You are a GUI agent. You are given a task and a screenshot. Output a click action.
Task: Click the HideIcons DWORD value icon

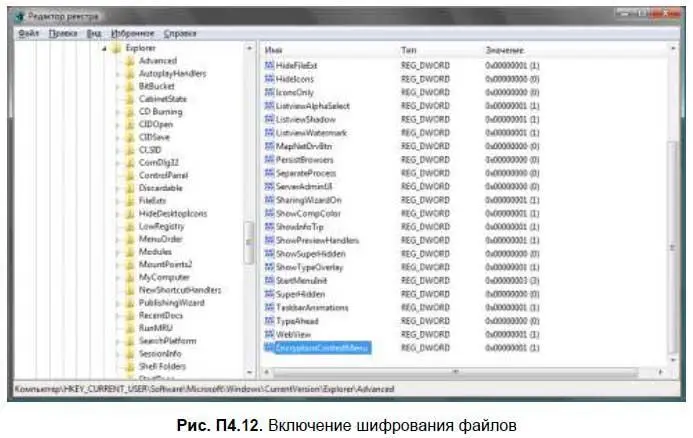pyautogui.click(x=269, y=79)
